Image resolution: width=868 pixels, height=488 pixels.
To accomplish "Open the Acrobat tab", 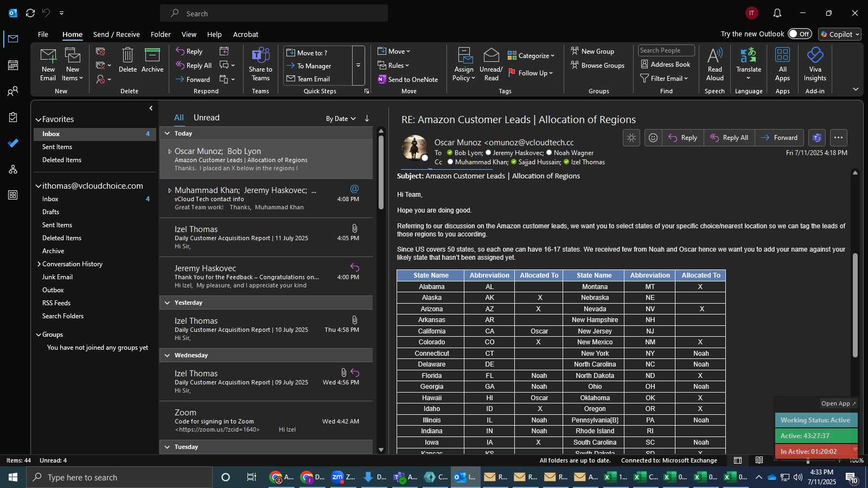I will 246,34.
